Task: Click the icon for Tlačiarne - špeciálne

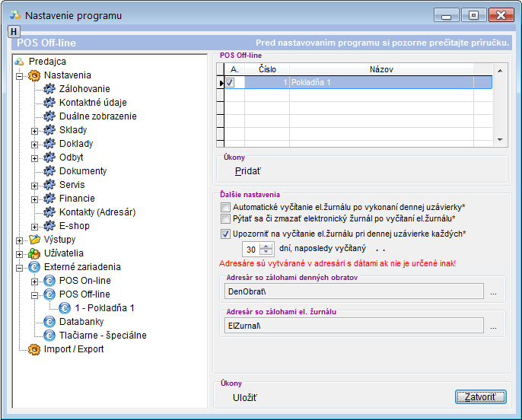Action: tap(50, 336)
